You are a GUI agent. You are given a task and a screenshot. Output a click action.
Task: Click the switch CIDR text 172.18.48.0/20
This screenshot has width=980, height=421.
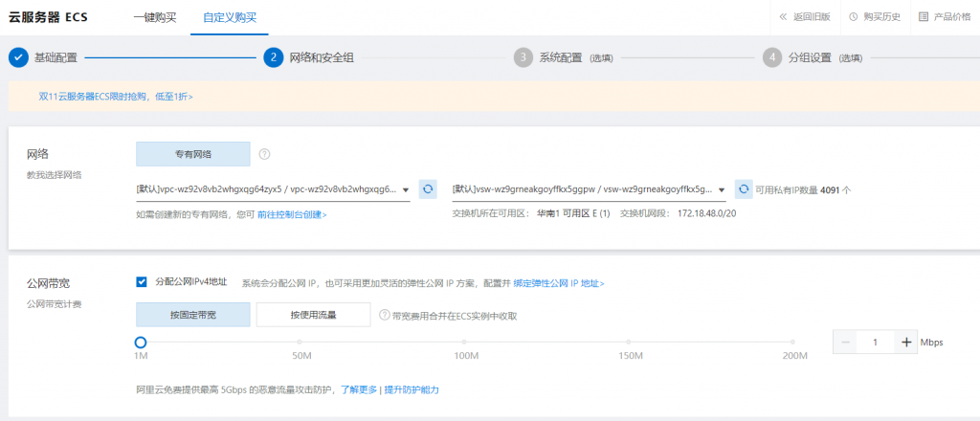[707, 213]
